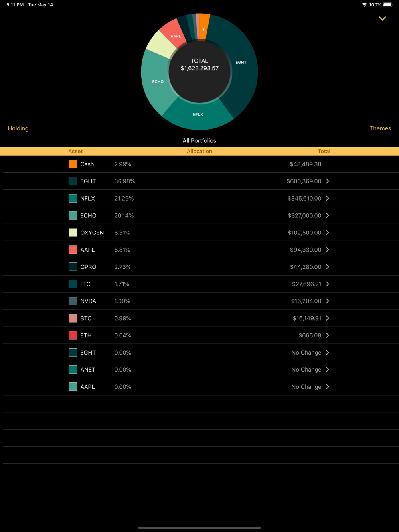Tap the No Change text in ANET row
This screenshot has width=399, height=532.
click(x=306, y=370)
